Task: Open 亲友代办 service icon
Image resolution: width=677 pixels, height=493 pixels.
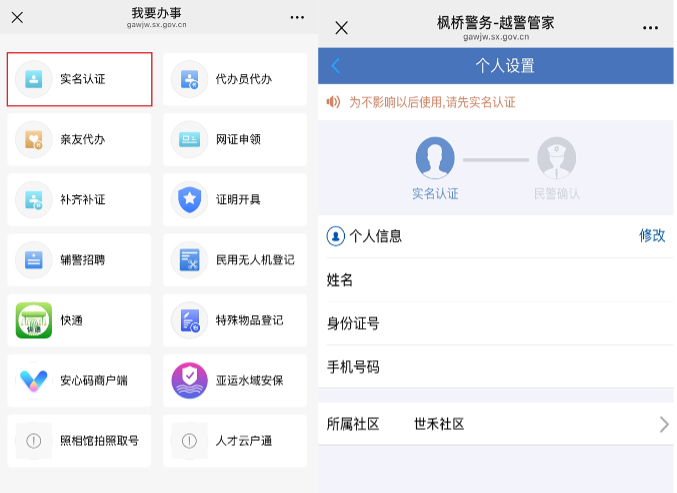Action: pos(34,140)
